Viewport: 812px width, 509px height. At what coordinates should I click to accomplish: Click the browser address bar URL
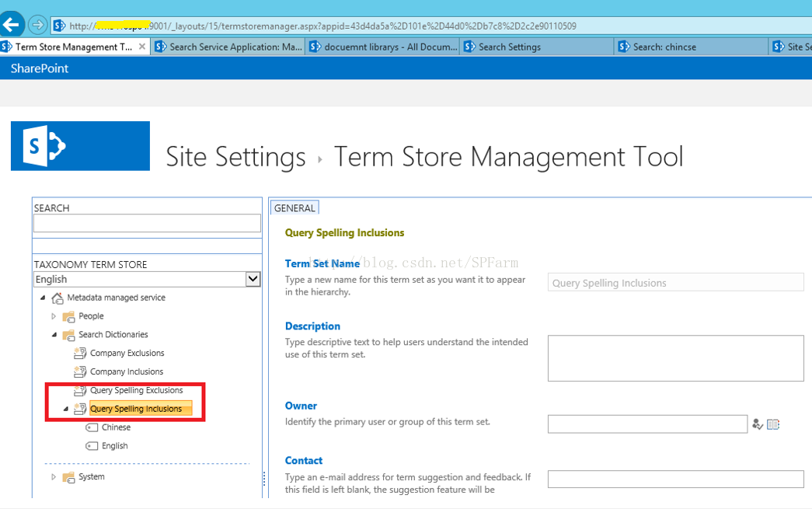[322, 26]
